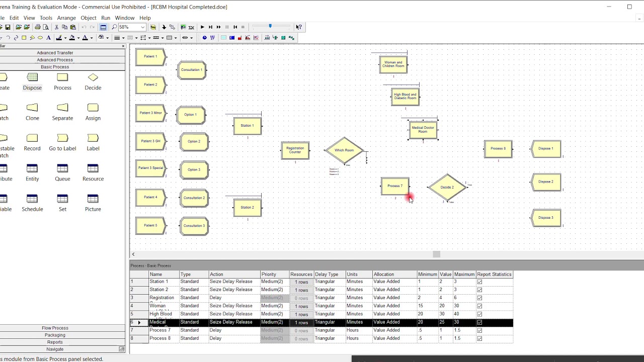The width and height of the screenshot is (644, 362).
Task: Click the Cut scissors icon
Action: coord(56,27)
